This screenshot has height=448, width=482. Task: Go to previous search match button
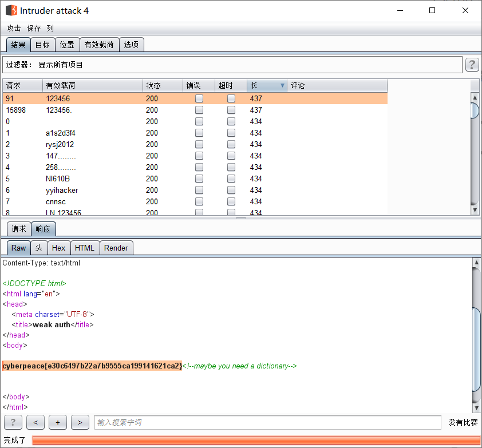pyautogui.click(x=35, y=422)
